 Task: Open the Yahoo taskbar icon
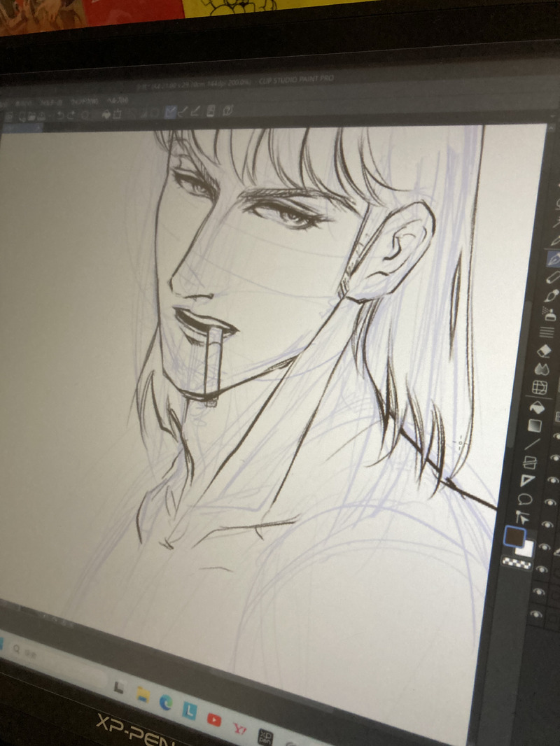pos(239,728)
